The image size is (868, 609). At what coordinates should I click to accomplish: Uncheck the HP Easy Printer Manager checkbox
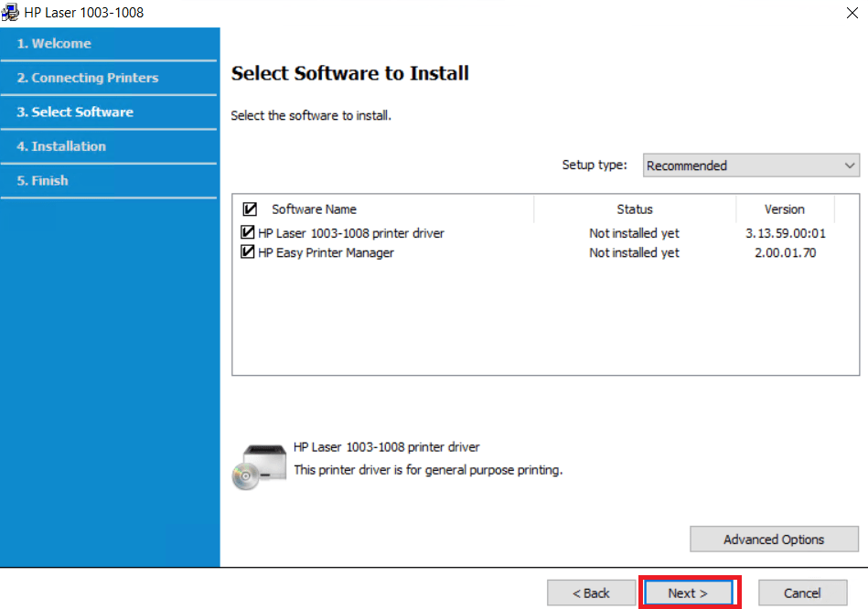pyautogui.click(x=247, y=252)
